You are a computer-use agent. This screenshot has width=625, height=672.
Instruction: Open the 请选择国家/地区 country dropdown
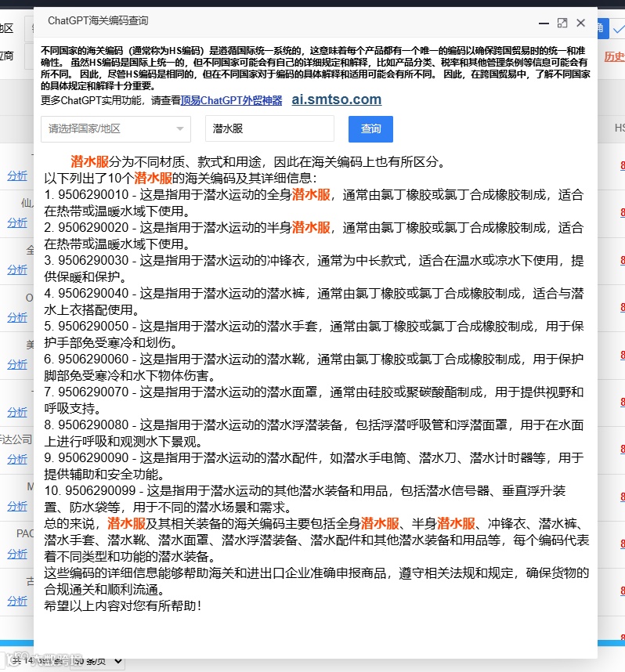point(116,129)
